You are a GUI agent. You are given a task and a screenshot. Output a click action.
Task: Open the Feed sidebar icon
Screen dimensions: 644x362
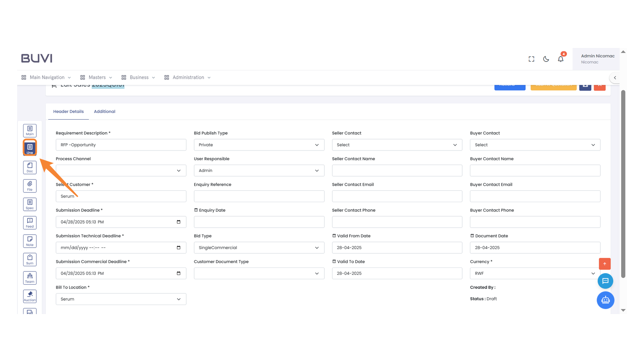30,223
